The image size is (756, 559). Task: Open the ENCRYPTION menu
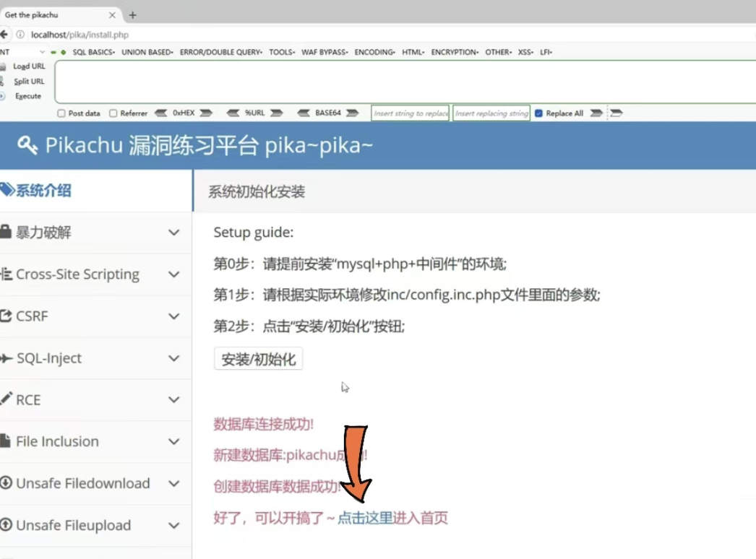coord(455,52)
